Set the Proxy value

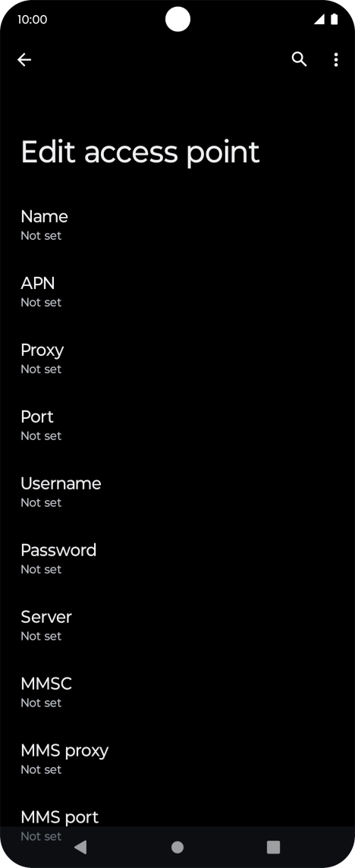click(x=177, y=358)
